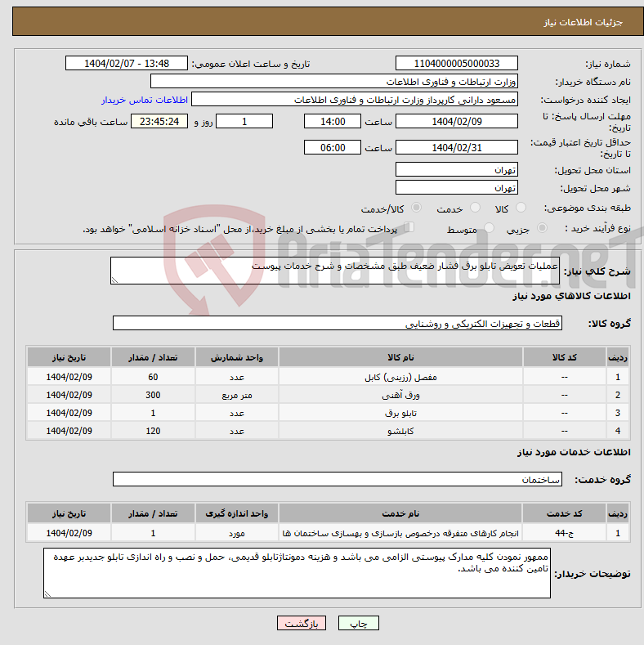Click the quantity 120 cell
This screenshot has height=645, width=644.
tap(153, 431)
